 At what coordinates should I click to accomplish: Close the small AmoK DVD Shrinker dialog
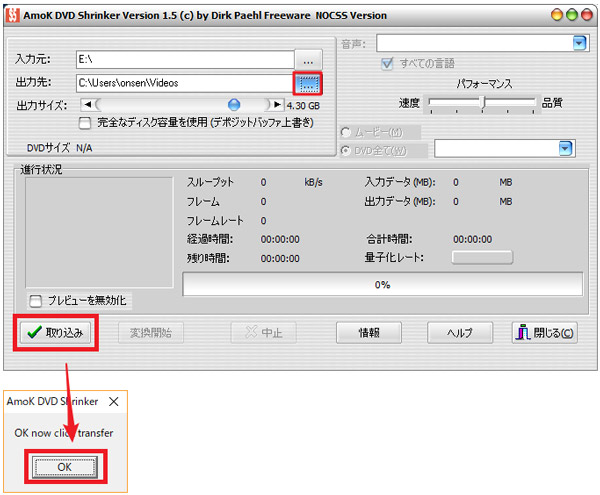pos(111,401)
